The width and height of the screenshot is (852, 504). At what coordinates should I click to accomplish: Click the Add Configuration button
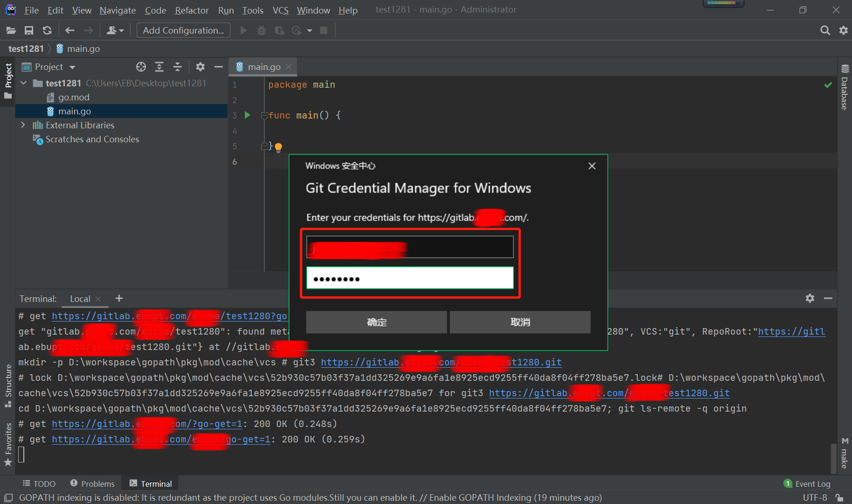tap(183, 30)
